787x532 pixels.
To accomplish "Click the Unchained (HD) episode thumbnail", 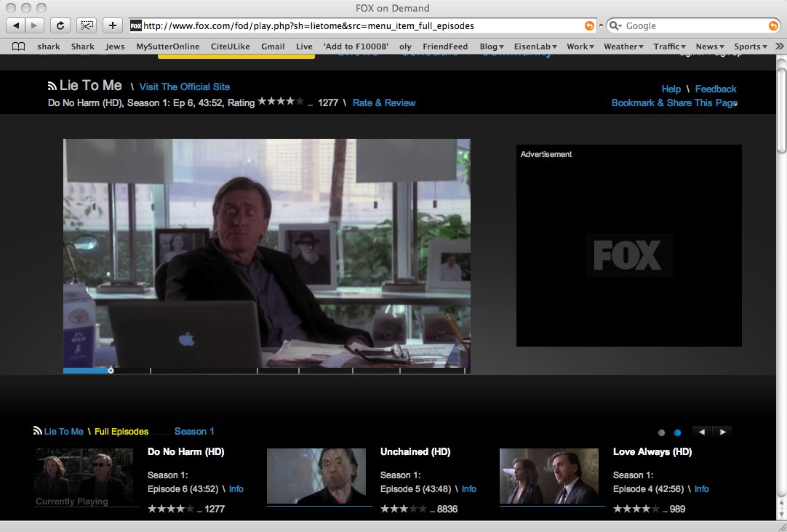I will coord(319,476).
